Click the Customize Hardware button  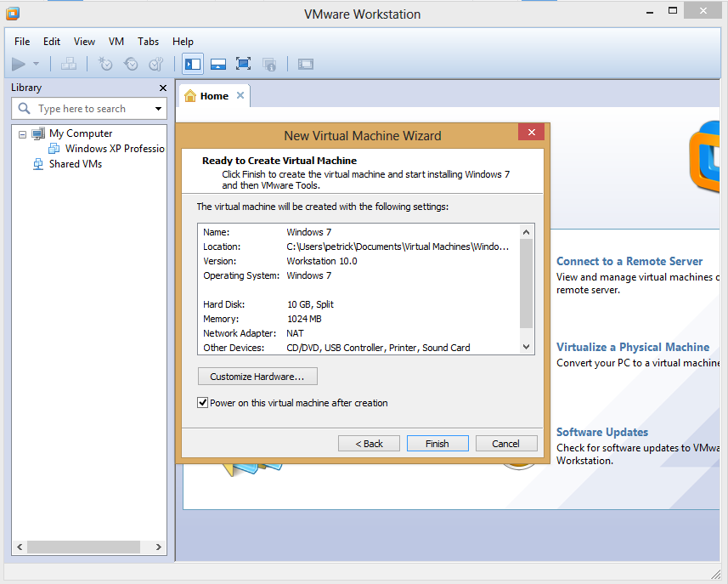click(257, 377)
